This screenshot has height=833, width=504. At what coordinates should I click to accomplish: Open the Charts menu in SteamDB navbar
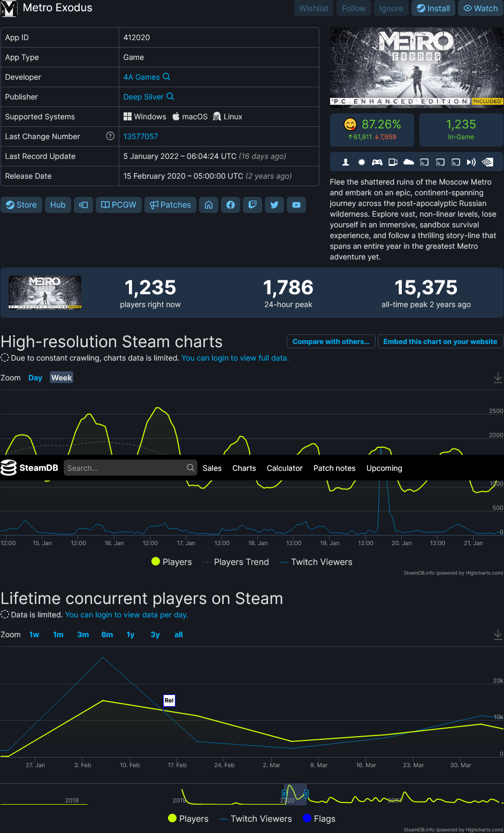point(244,468)
